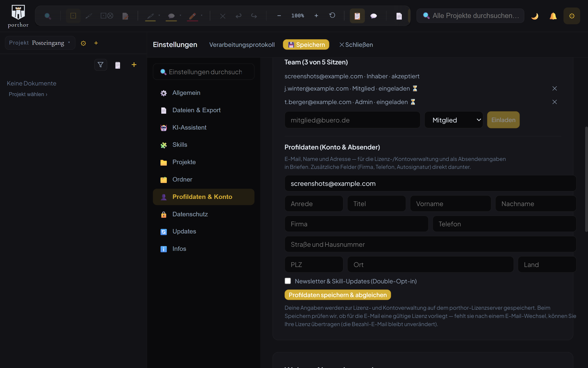The height and width of the screenshot is (368, 588).
Task: Click the notes sheet icon in sidebar
Action: (118, 65)
